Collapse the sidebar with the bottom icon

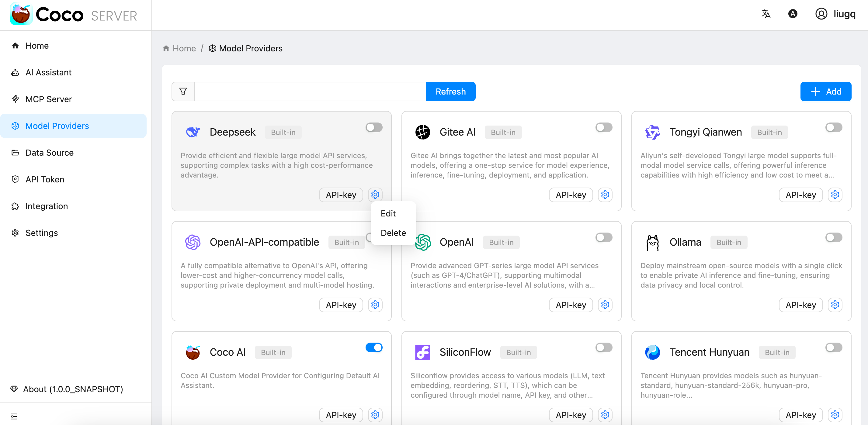(x=14, y=416)
